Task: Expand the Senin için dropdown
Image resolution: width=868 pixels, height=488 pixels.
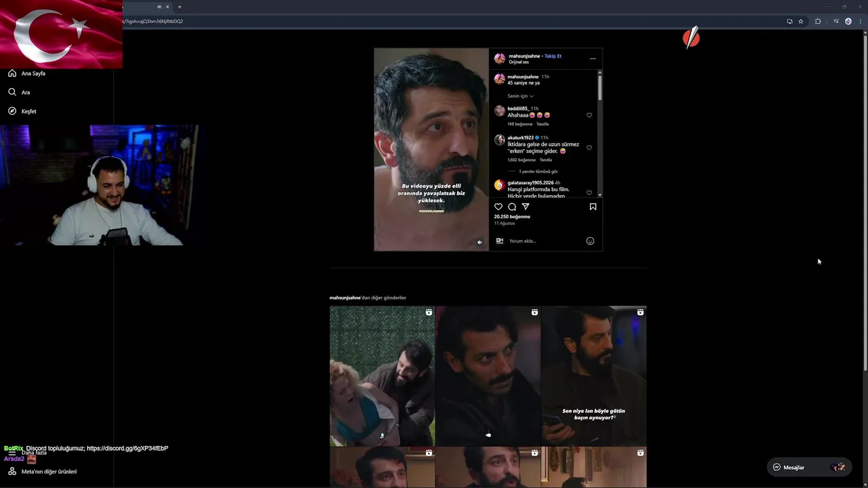Action: click(520, 96)
